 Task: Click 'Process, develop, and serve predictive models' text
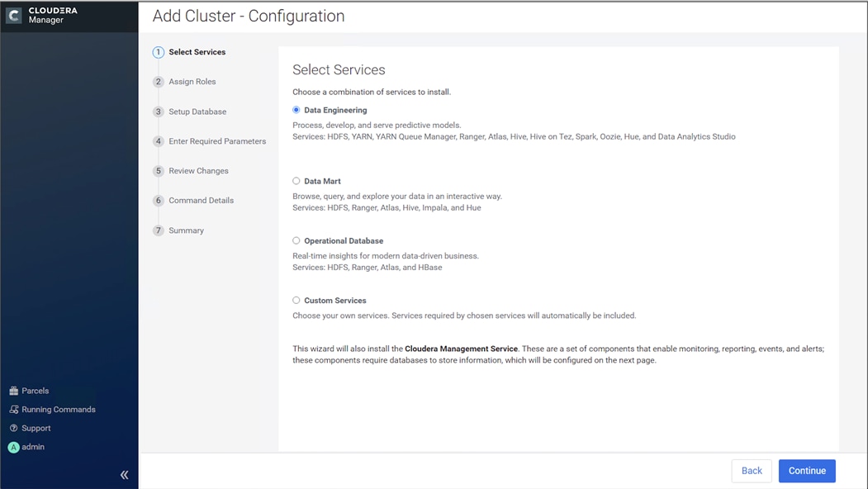pos(377,126)
